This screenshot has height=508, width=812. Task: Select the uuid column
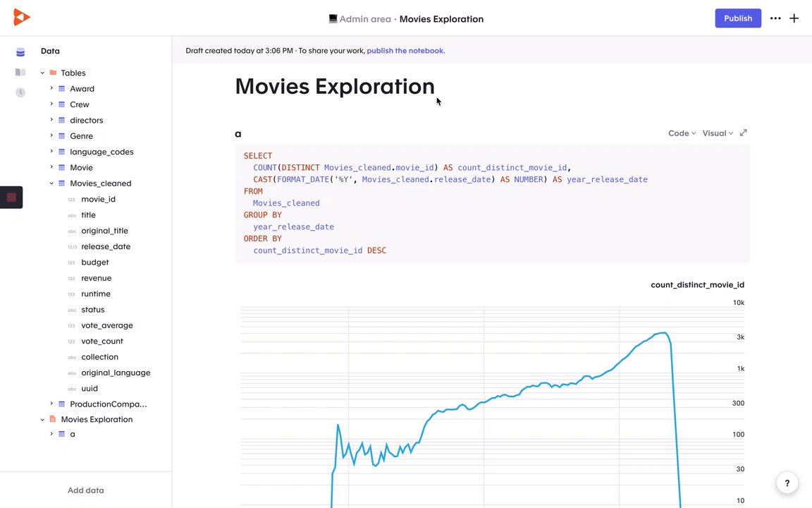point(90,388)
